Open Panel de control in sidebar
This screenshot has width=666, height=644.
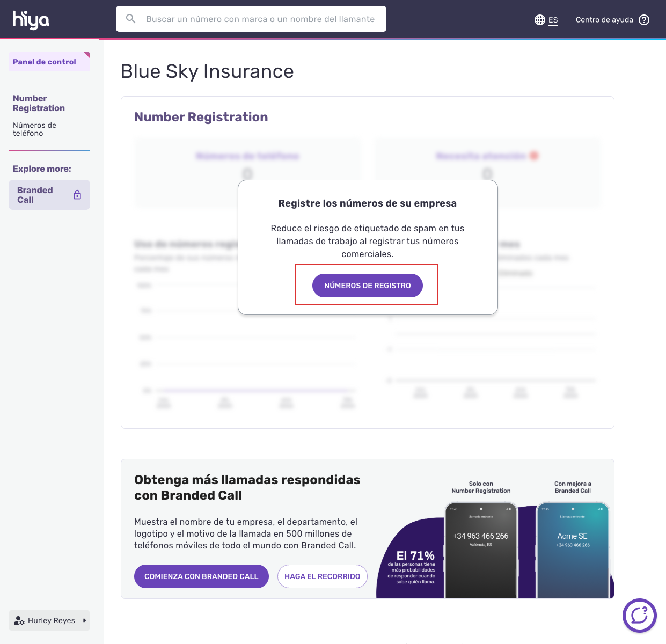tap(45, 62)
